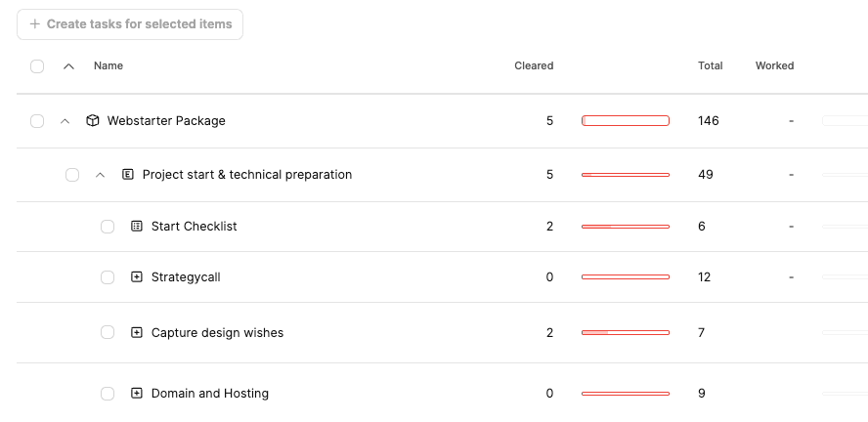Check the Webstarter Package checkbox
Viewport: 868px width, 422px height.
tap(37, 121)
